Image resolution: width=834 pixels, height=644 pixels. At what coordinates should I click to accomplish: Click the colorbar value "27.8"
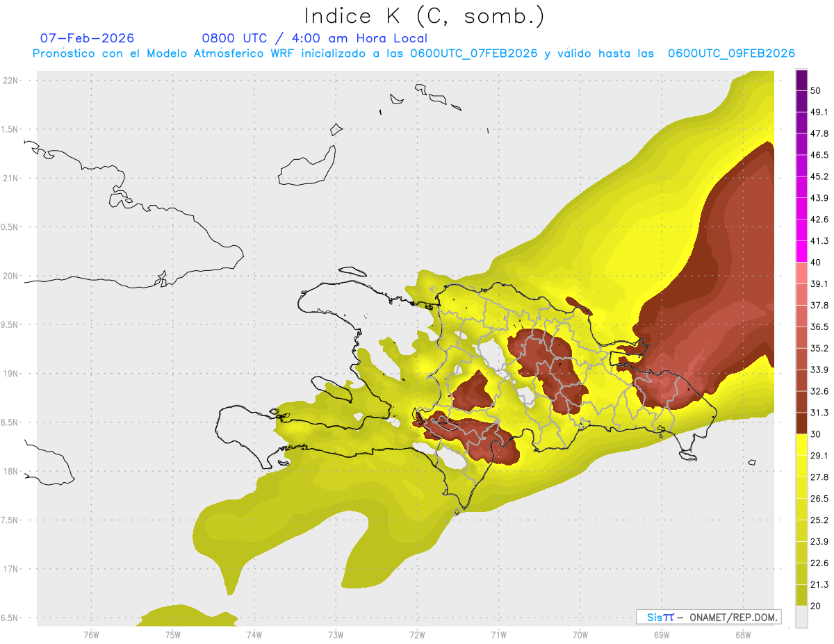click(x=819, y=477)
